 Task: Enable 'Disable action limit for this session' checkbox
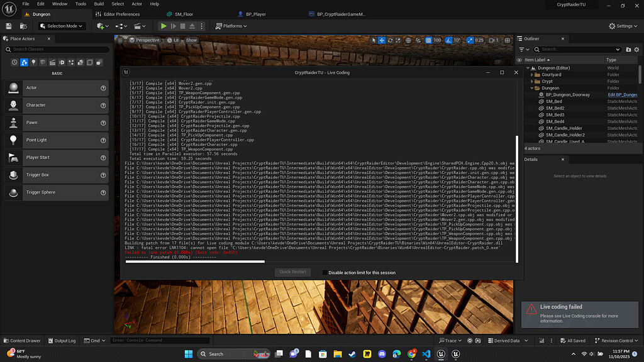pos(325,271)
